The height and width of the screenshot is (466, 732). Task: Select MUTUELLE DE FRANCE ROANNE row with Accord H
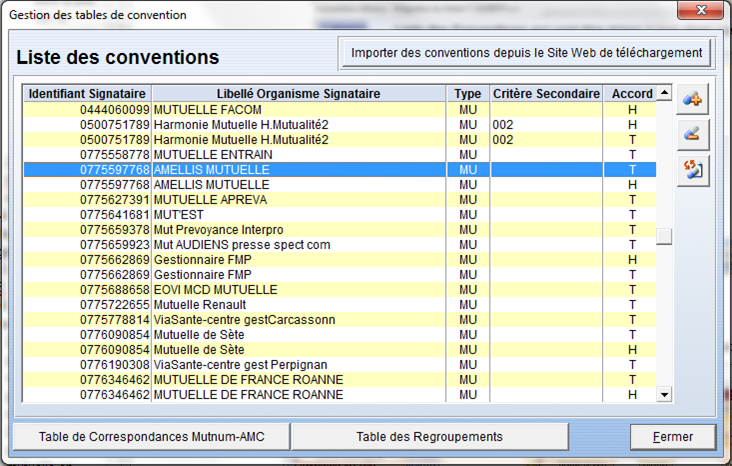[340, 395]
